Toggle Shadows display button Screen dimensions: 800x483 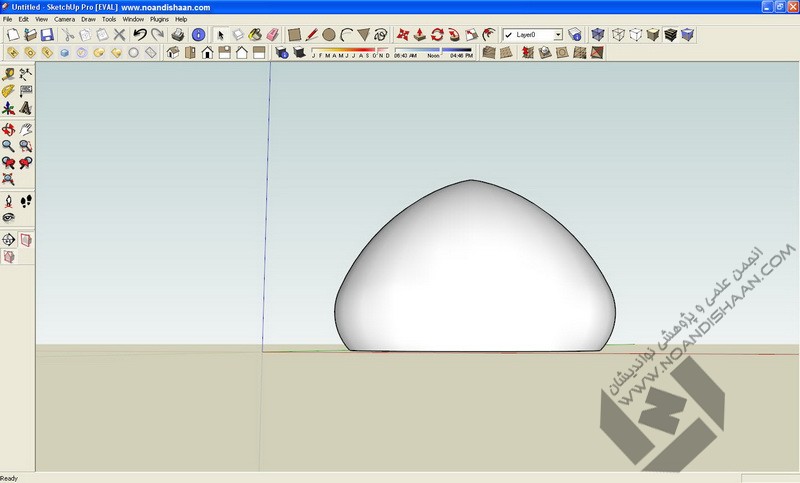[297, 52]
